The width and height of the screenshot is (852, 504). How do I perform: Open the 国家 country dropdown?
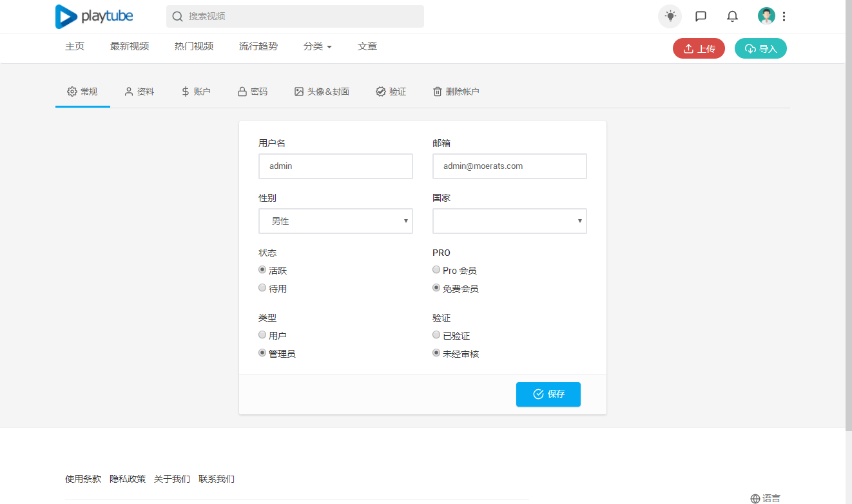(509, 221)
